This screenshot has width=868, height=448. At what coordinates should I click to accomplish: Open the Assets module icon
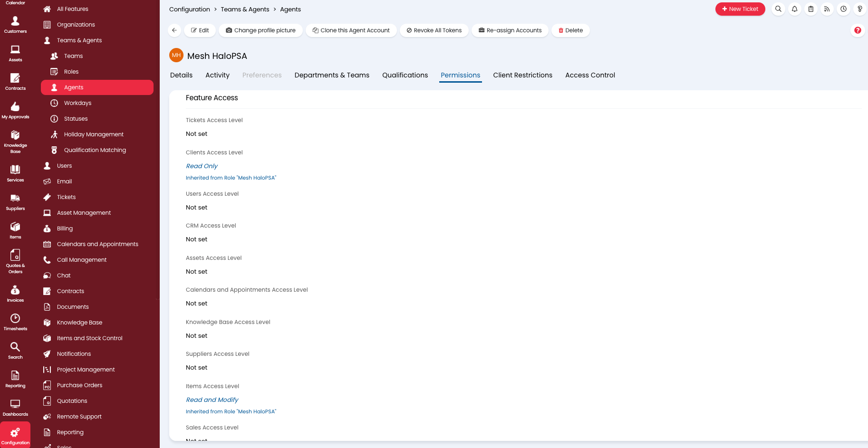(15, 53)
